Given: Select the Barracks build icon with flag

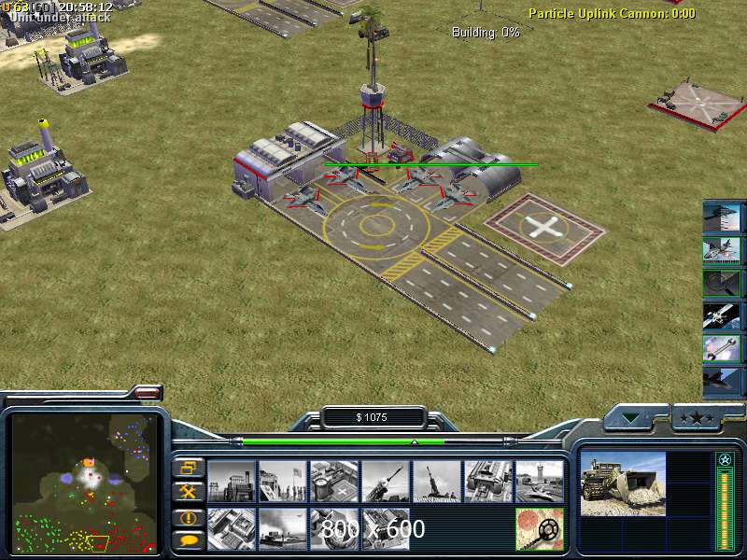Looking at the screenshot, I should pos(283,481).
